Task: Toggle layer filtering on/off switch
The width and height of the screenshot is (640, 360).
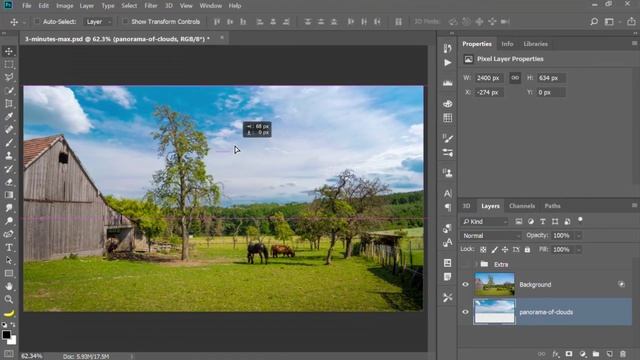Action: (580, 220)
